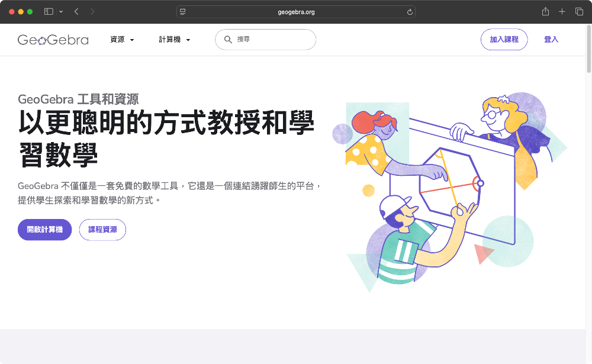Click into the 搜尋 search field

(265, 39)
